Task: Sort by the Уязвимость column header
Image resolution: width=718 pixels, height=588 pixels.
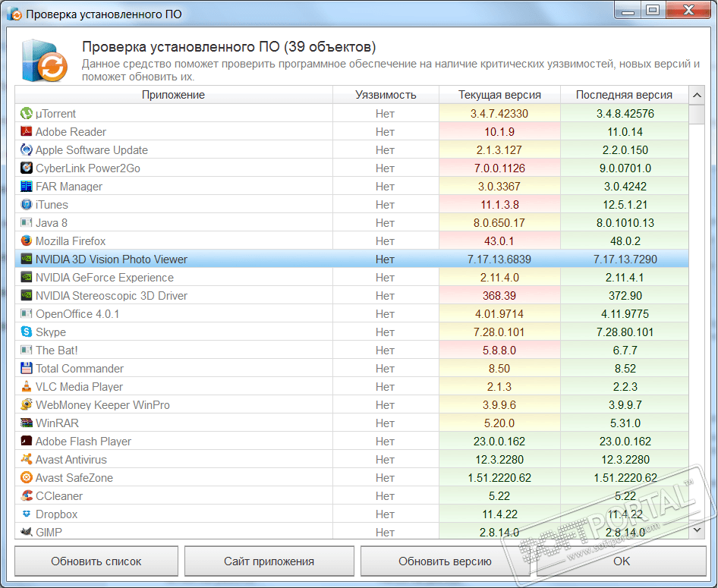Action: tap(386, 95)
